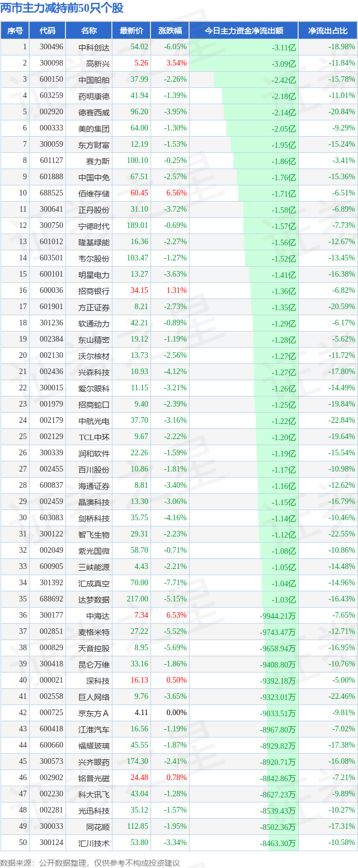
Task: Click stock name 兴森科技
Action: point(94,372)
